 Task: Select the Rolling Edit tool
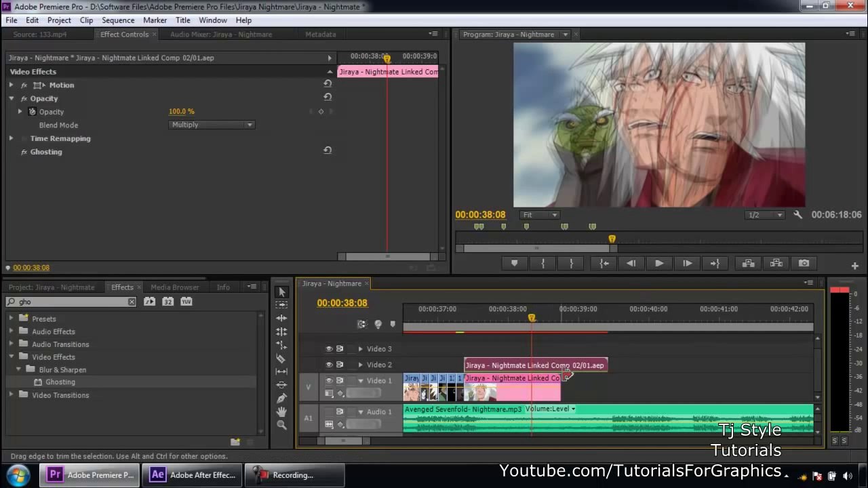[281, 331]
